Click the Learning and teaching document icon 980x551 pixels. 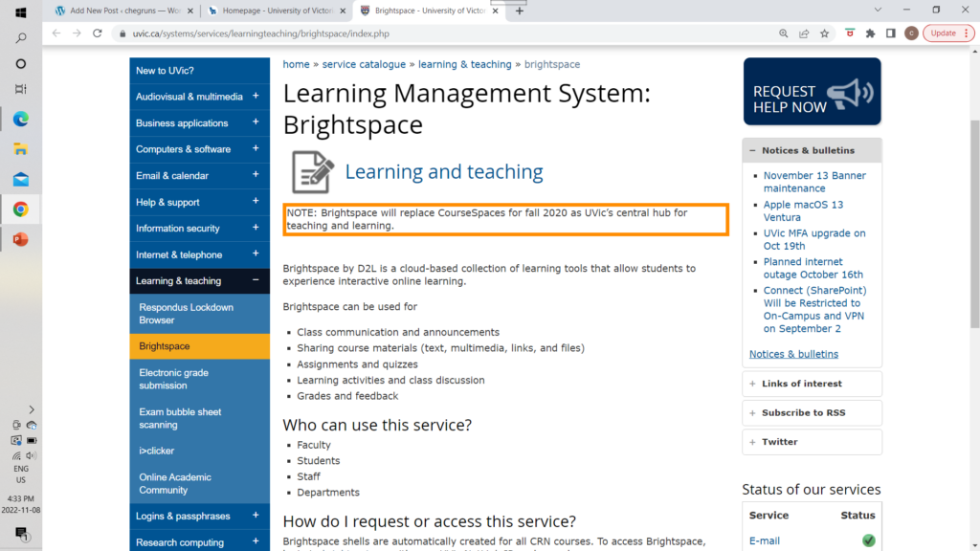pos(313,172)
